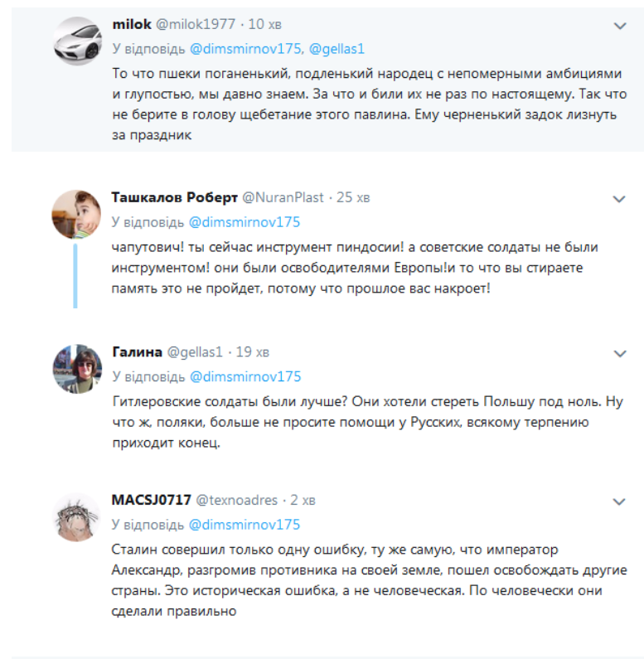Expand options chevron on MACSJ0717's tweet
This screenshot has height=659, width=644.
coord(619,502)
